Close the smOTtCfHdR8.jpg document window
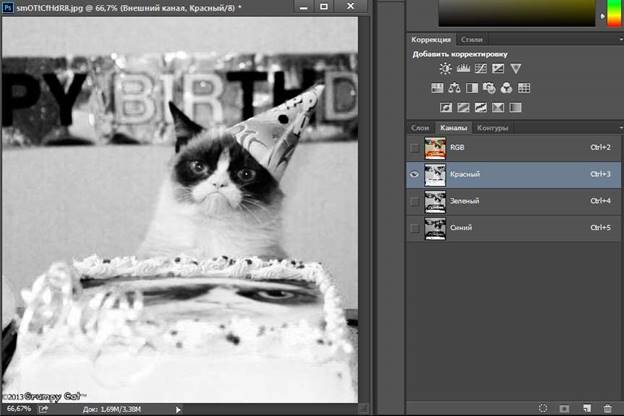Image resolution: width=624 pixels, height=416 pixels. tap(350, 6)
